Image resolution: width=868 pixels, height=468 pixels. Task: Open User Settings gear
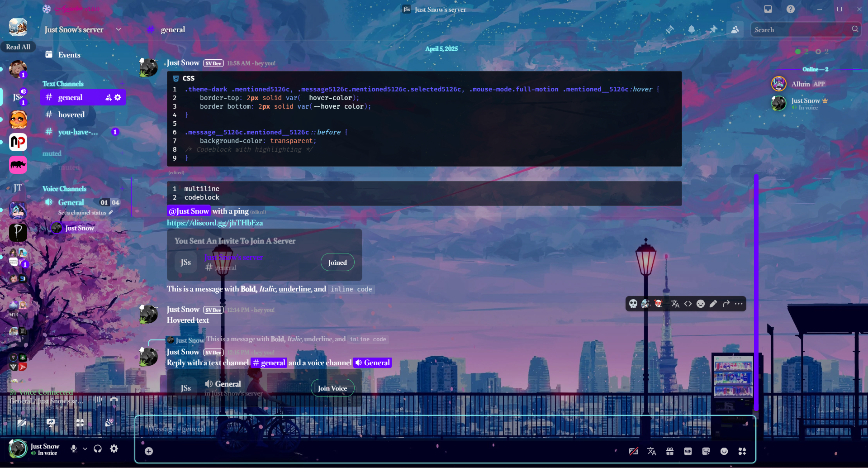coord(114,449)
